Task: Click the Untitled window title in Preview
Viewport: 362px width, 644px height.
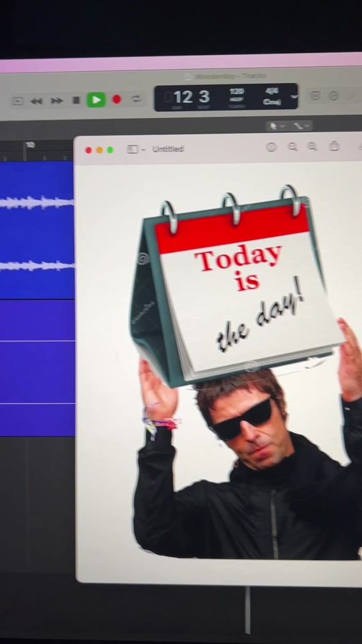Action: (x=168, y=149)
